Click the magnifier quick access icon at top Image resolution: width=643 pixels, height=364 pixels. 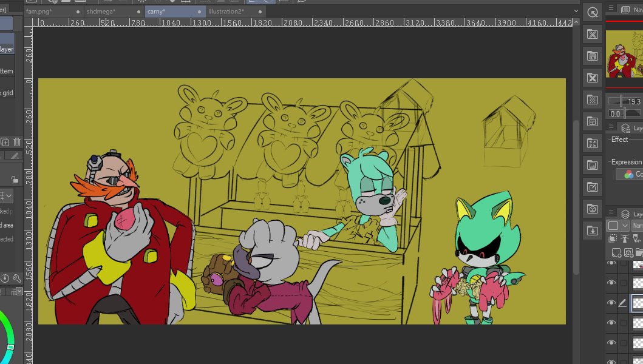[592, 12]
